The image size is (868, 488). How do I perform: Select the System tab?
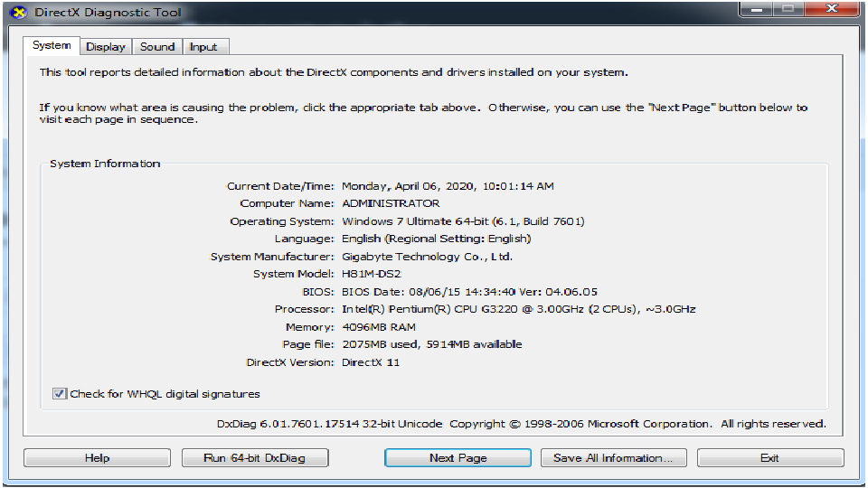pos(52,45)
